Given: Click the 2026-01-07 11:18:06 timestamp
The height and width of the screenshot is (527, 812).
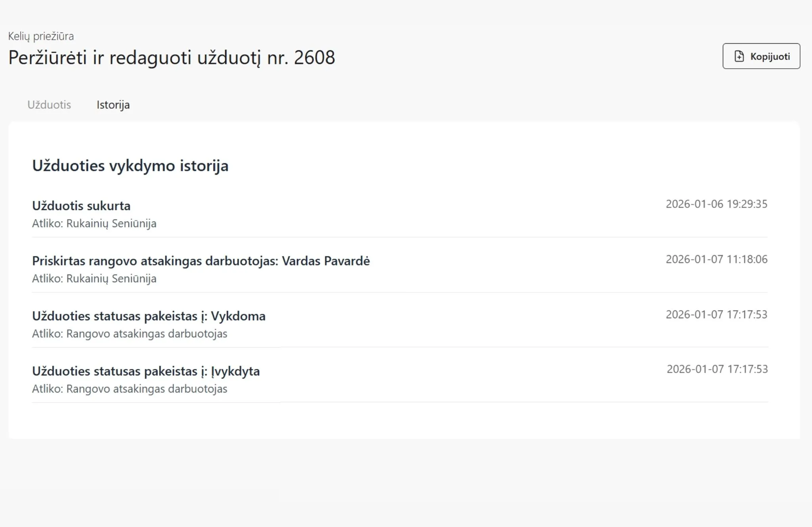Looking at the screenshot, I should click(x=716, y=259).
